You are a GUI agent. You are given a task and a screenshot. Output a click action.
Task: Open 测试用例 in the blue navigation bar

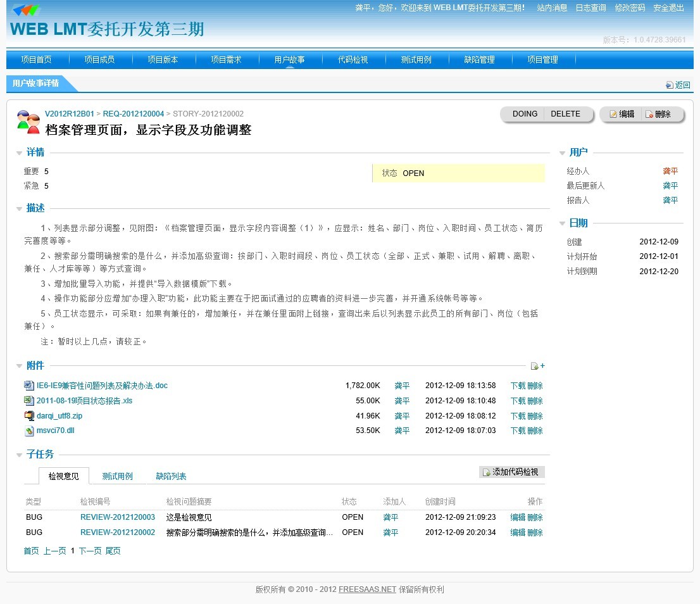coord(416,60)
